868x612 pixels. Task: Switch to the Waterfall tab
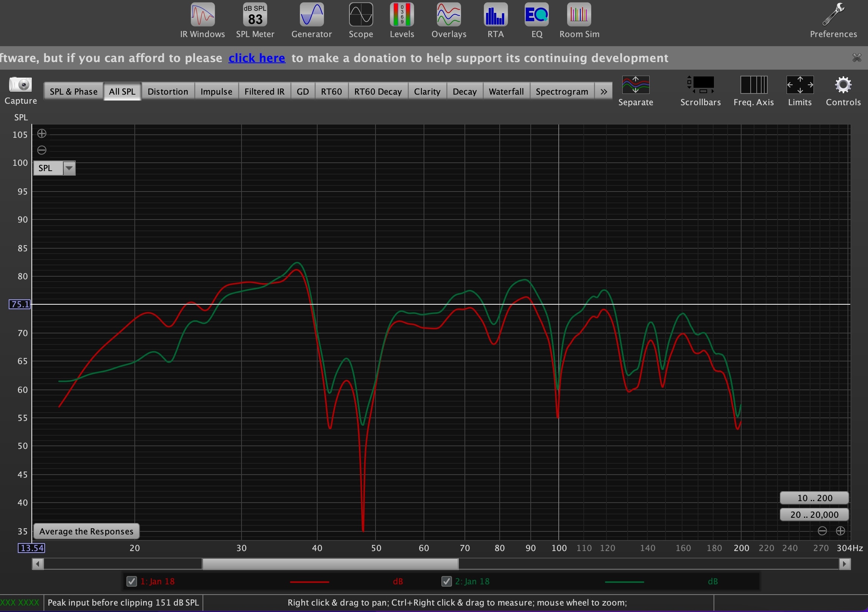(506, 92)
